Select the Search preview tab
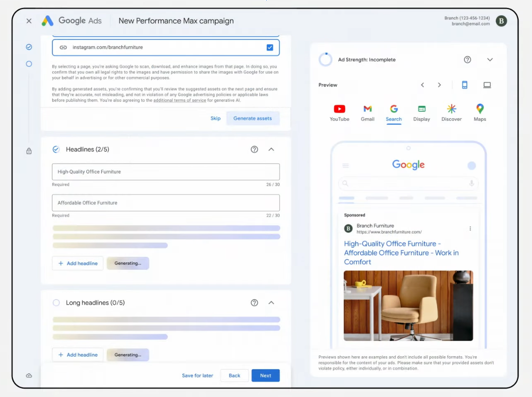The height and width of the screenshot is (397, 532). point(393,113)
